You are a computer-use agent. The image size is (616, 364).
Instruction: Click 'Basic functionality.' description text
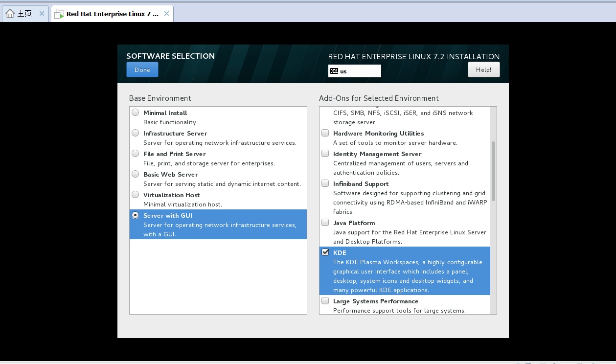[x=170, y=122]
